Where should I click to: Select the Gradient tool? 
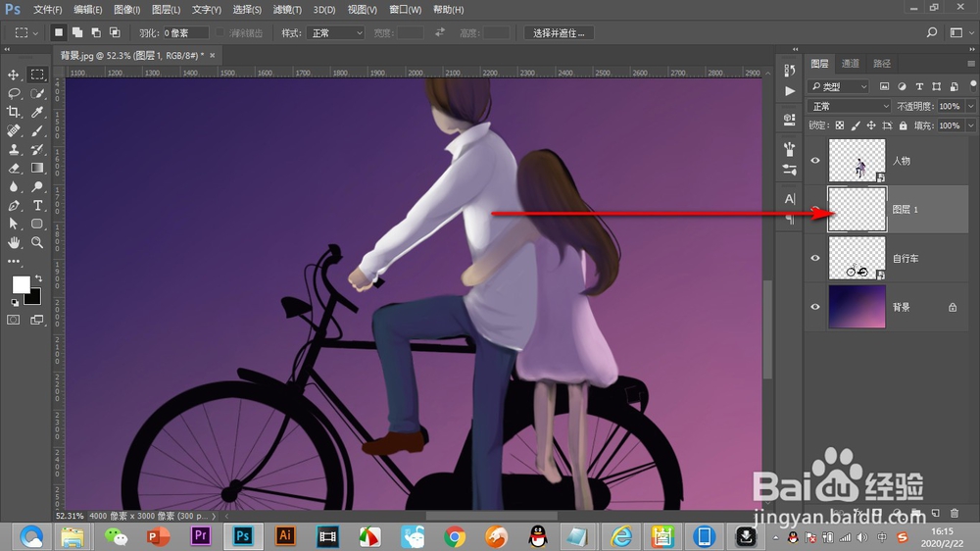point(37,169)
